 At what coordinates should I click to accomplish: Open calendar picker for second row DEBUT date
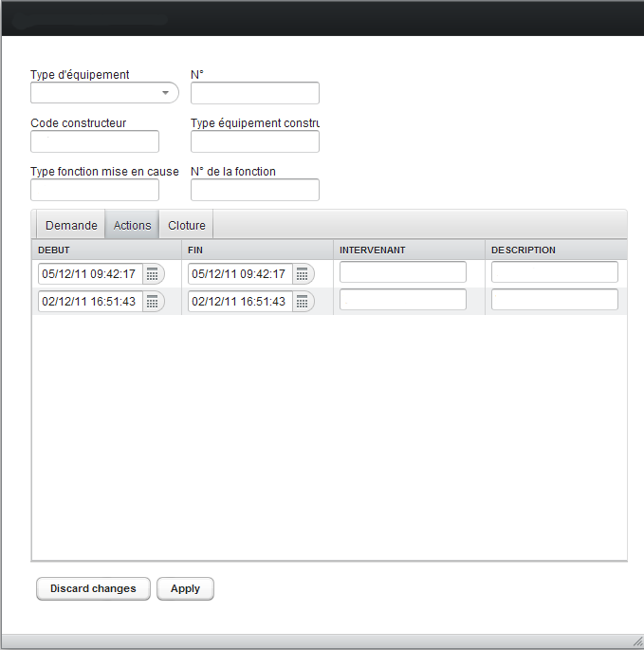click(153, 302)
